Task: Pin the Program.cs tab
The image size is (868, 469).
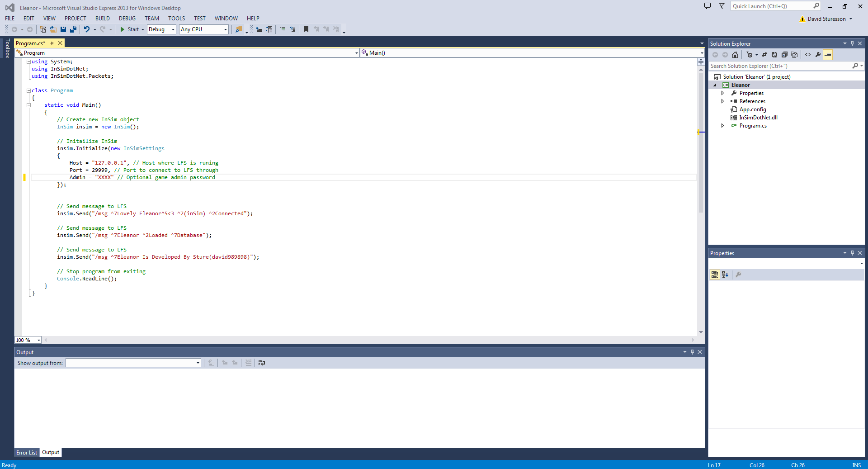Action: 52,43
